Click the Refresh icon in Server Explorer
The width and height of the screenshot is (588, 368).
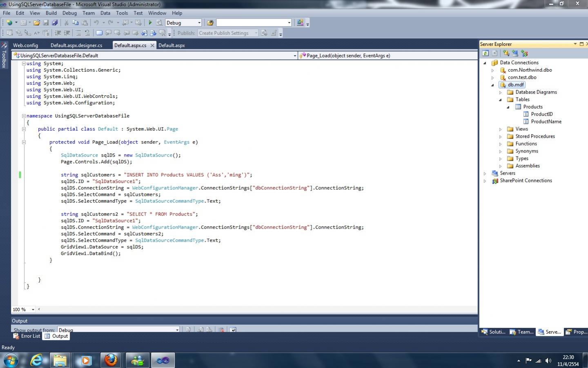pos(485,53)
